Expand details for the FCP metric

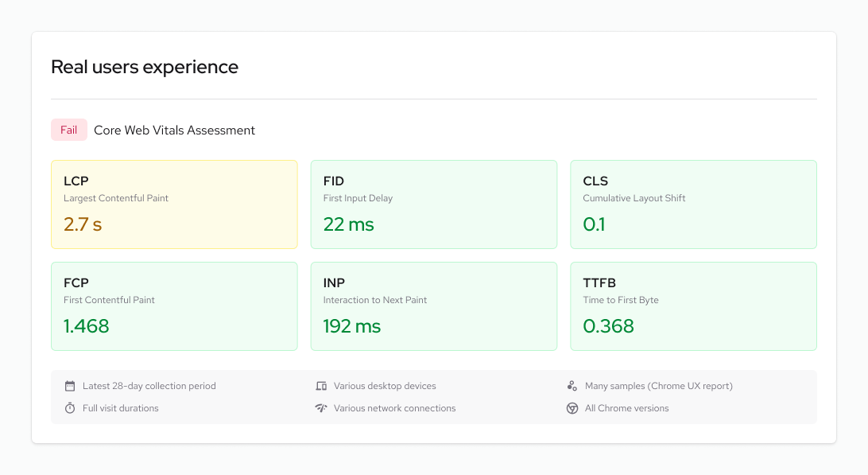click(x=174, y=306)
